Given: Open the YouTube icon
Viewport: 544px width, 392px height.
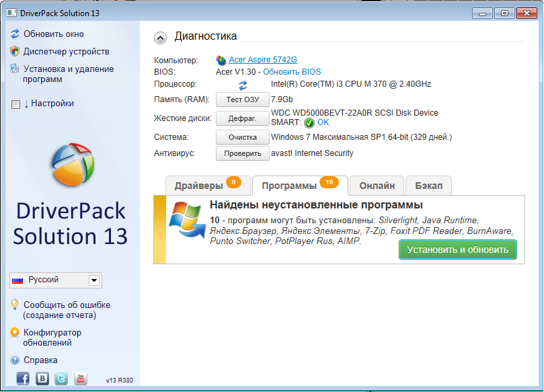Looking at the screenshot, I should (81, 379).
